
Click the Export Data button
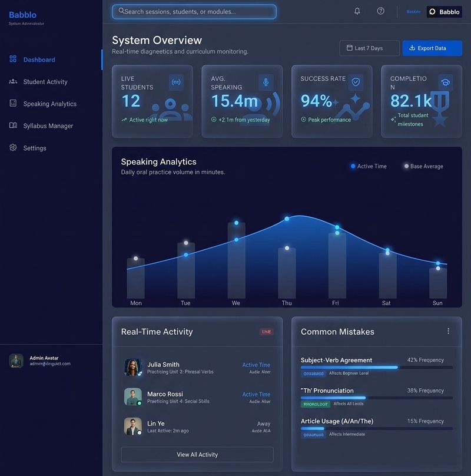[432, 48]
